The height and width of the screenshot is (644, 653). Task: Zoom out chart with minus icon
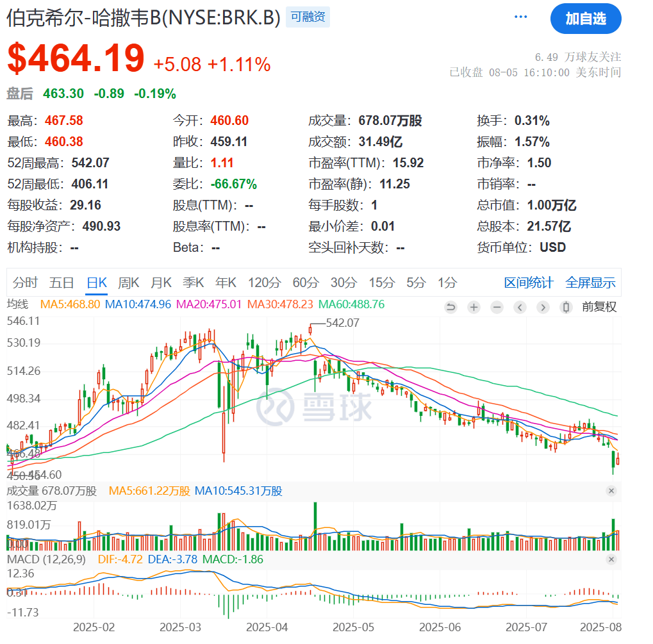pos(497,308)
